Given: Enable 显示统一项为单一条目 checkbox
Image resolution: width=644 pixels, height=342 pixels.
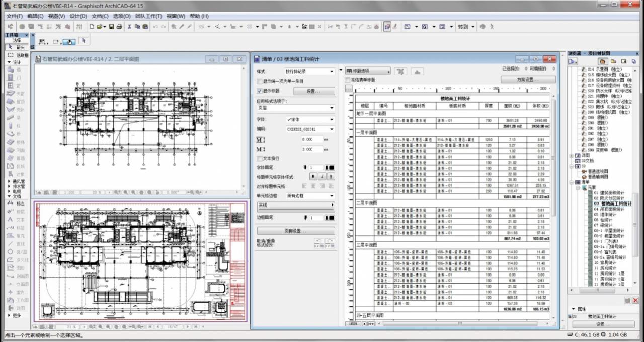Looking at the screenshot, I should pyautogui.click(x=260, y=81).
